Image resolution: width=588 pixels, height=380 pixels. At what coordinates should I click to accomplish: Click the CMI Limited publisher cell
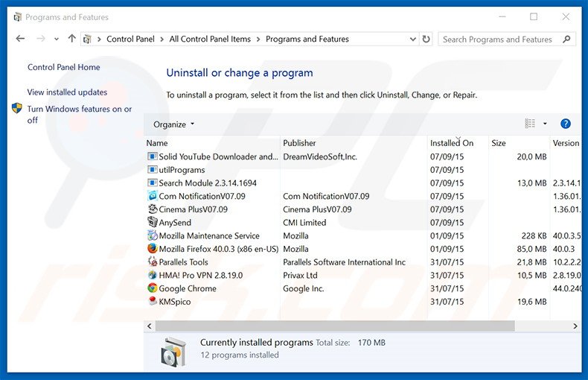tap(304, 222)
